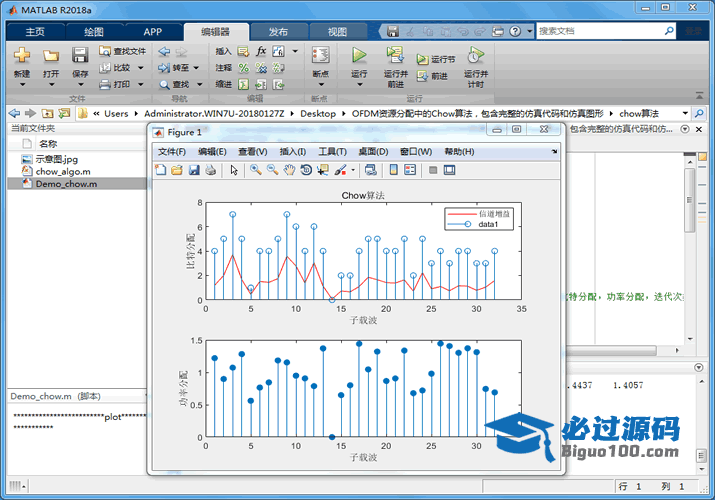Click open file icon in Figure toolbar
The width and height of the screenshot is (715, 500).
(177, 170)
